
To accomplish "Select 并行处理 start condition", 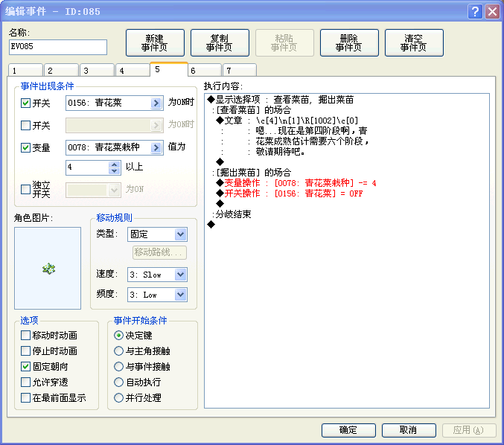I will (x=118, y=398).
